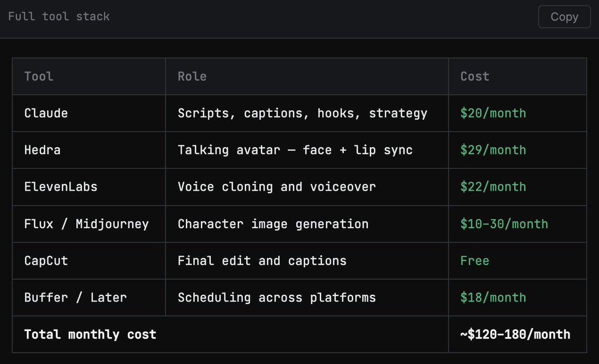Click 'Talking avatar — face + lip sync' text
Image resolution: width=599 pixels, height=364 pixels.
pyautogui.click(x=295, y=150)
